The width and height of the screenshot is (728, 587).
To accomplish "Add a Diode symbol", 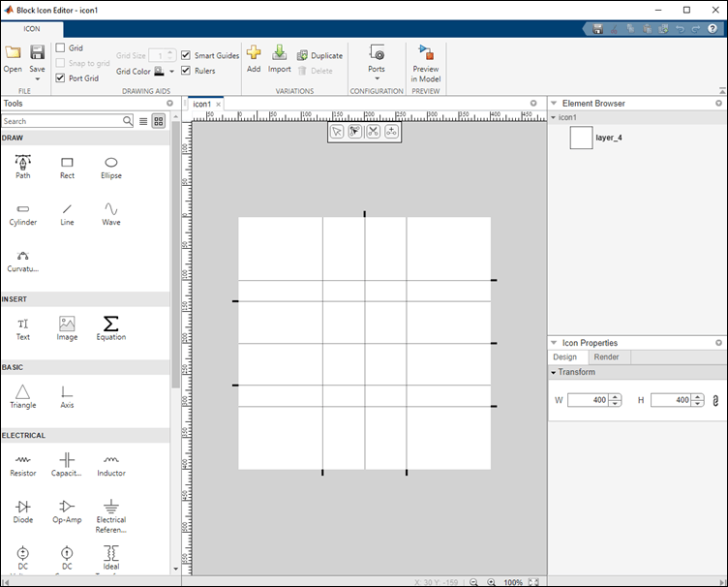I will pos(23,511).
